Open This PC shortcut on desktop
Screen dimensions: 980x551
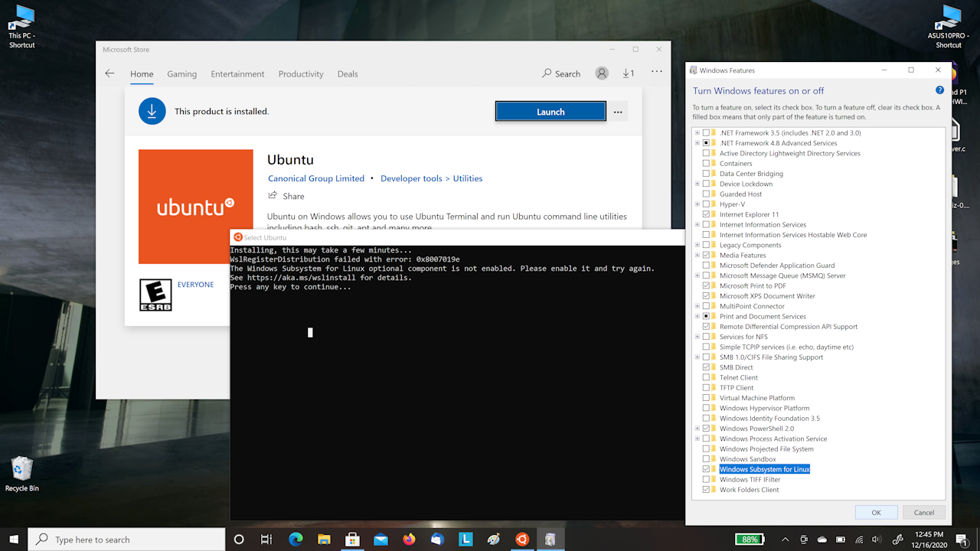(22, 25)
